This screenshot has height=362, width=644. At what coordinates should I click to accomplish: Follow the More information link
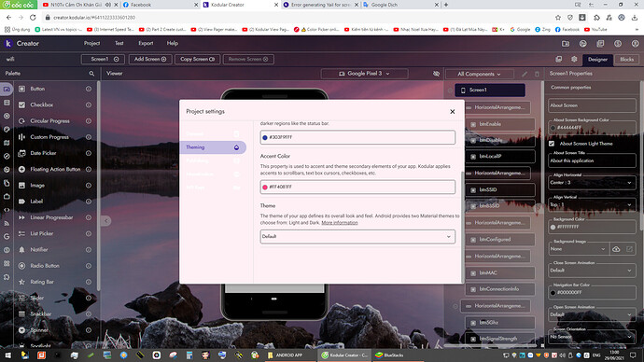[339, 222]
